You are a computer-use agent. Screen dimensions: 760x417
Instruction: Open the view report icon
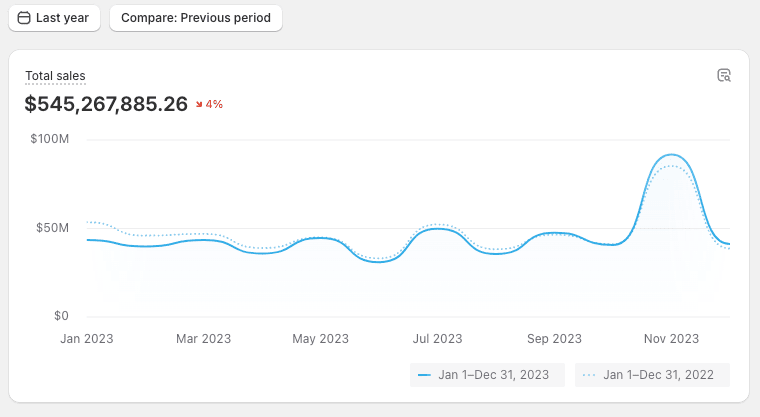[724, 75]
